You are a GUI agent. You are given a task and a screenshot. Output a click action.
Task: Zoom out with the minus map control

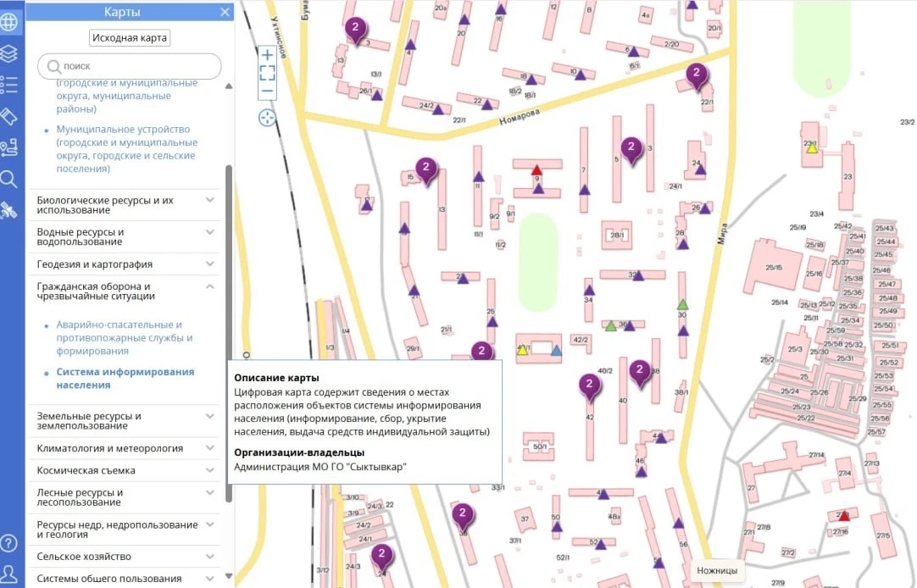[x=267, y=92]
